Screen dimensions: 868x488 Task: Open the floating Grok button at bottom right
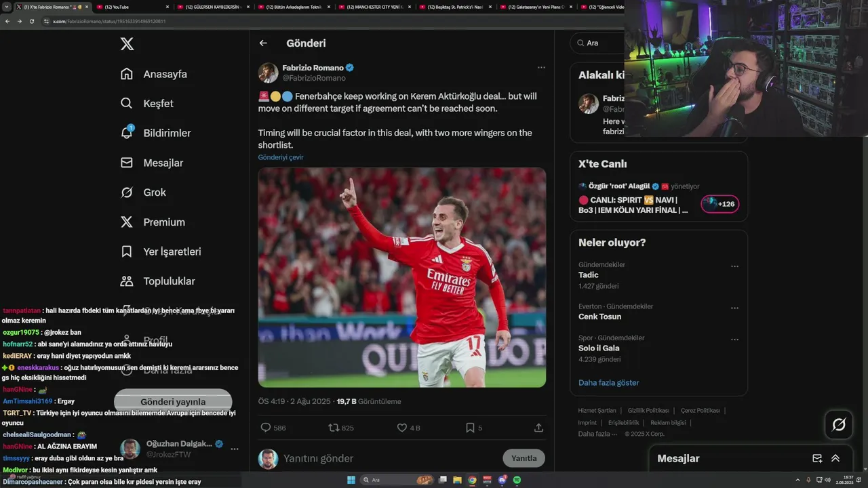pyautogui.click(x=839, y=425)
